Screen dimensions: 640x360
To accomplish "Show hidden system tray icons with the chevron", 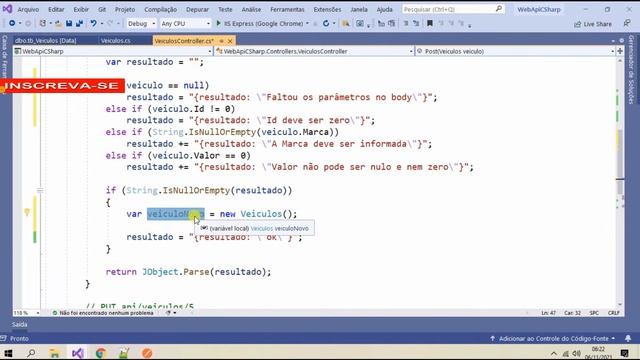I will 553,353.
